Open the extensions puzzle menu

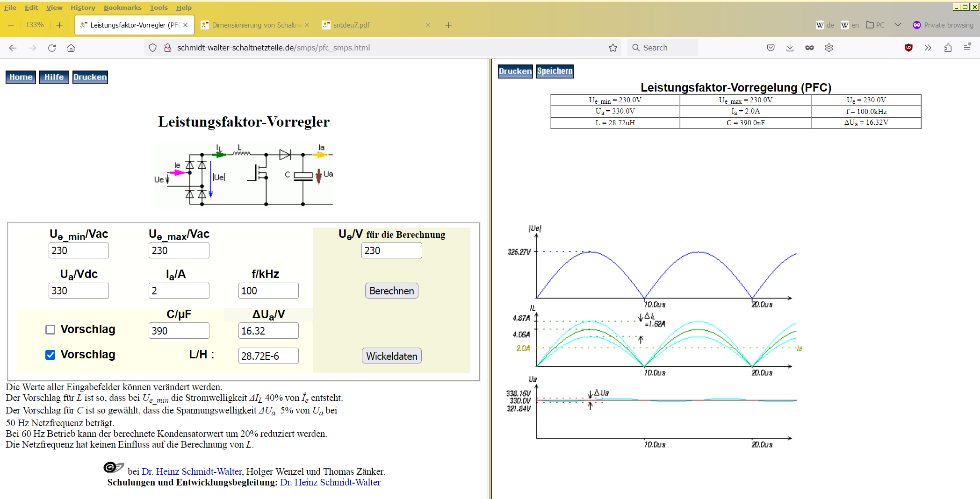(948, 48)
